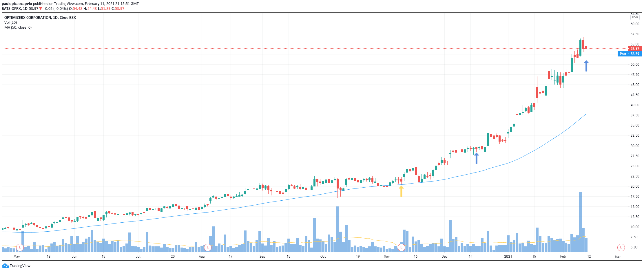Viewport: 644px width, 271px height.
Task: Click the 40.00 price axis label
Action: pos(635,105)
